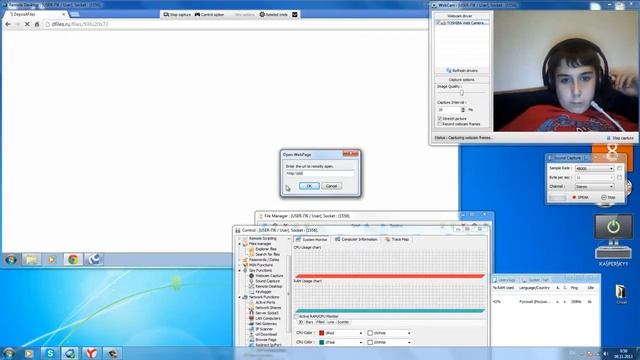Enable Active RAM/CPU Monitor checkbox

297,316
